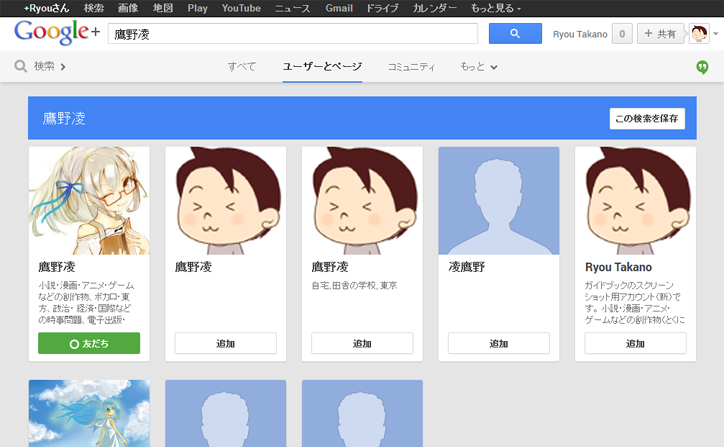Click 追加 on the 凌鷹野 card
The image size is (724, 447).
pyautogui.click(x=499, y=344)
